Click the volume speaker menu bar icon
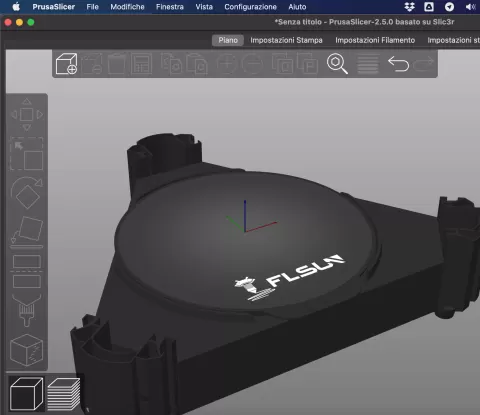This screenshot has height=415, width=480. coord(470,7)
